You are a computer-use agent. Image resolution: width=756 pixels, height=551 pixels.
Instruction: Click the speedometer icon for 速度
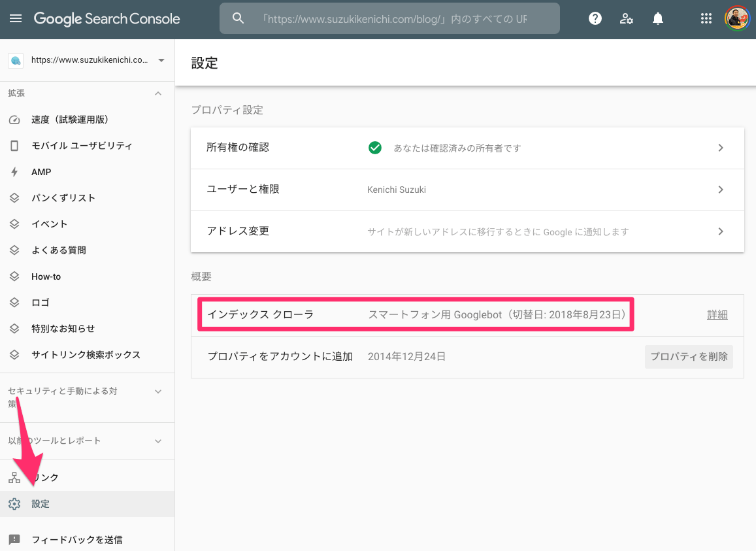tap(14, 120)
